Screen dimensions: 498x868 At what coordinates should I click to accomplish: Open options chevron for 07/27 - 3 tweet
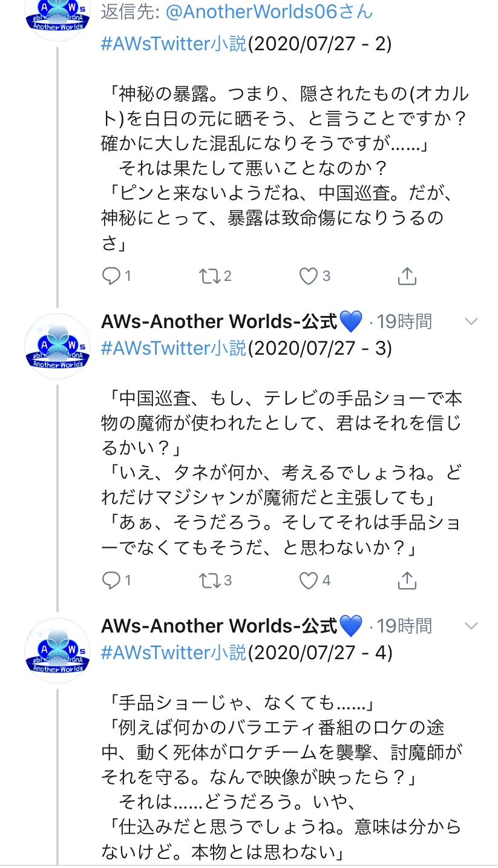click(x=471, y=321)
